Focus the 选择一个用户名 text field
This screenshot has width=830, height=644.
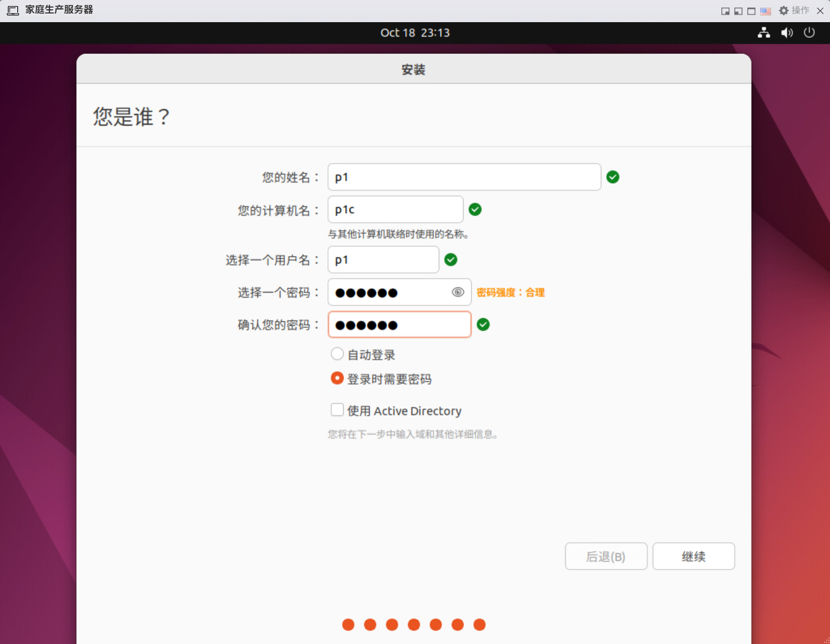tap(383, 260)
